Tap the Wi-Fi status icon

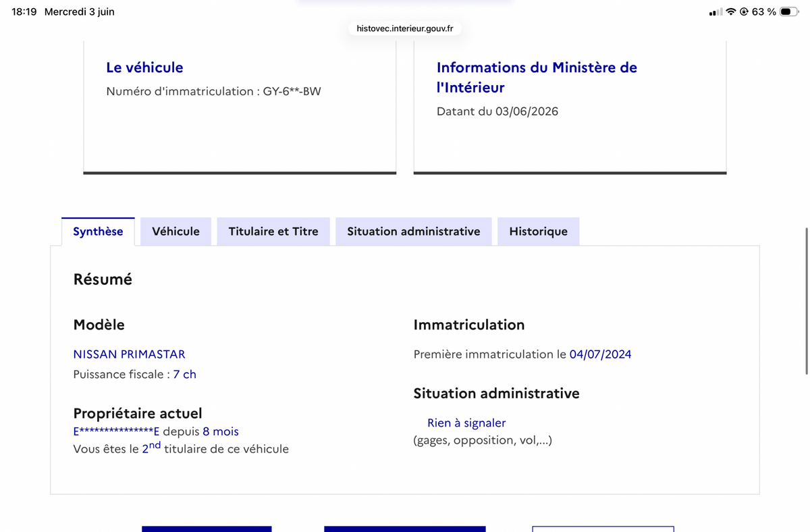pos(730,11)
